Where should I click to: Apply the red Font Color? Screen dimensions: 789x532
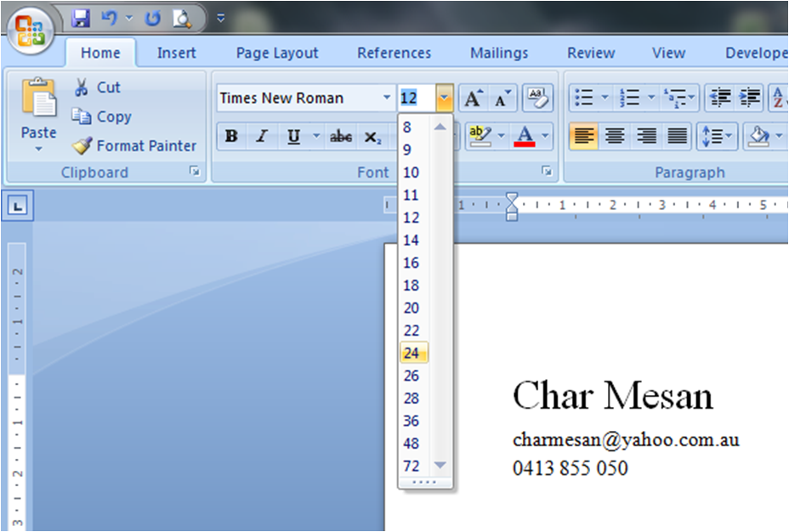[525, 136]
